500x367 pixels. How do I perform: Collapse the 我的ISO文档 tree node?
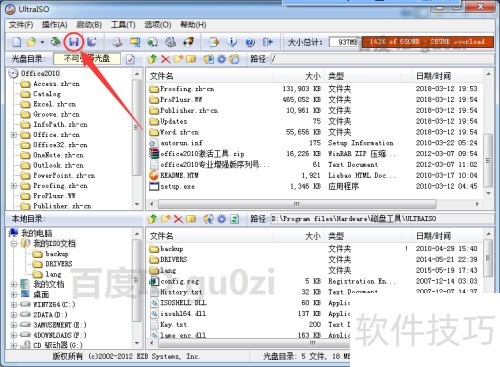(x=14, y=244)
